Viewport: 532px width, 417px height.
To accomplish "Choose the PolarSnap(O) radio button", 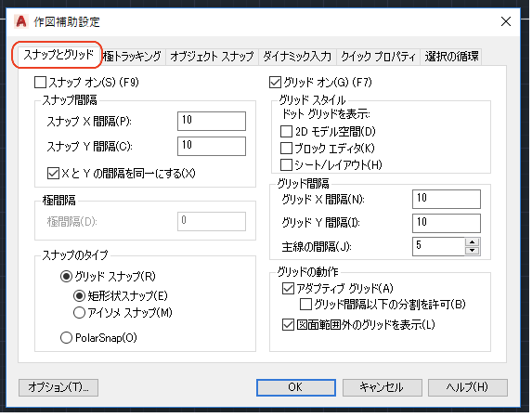I will pos(66,338).
